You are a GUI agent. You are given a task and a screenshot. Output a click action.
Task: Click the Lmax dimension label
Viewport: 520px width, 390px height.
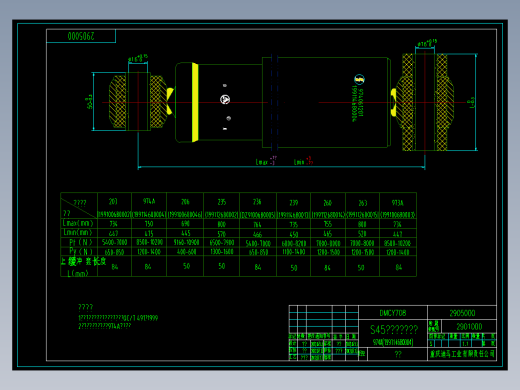[265, 161]
